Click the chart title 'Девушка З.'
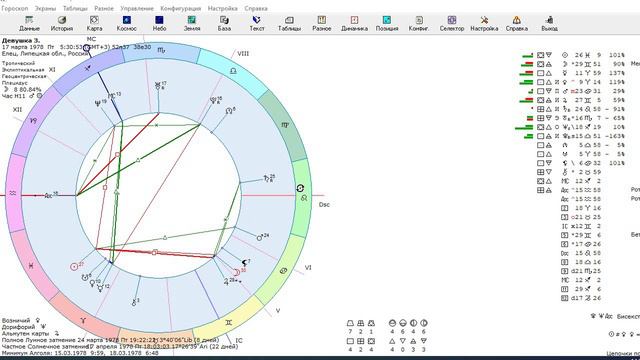The height and width of the screenshot is (360, 640). click(21, 41)
